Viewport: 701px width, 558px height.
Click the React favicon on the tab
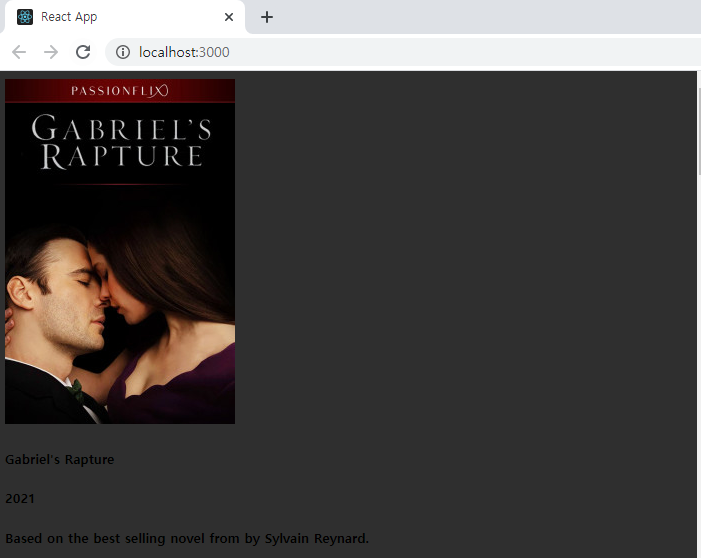(25, 17)
